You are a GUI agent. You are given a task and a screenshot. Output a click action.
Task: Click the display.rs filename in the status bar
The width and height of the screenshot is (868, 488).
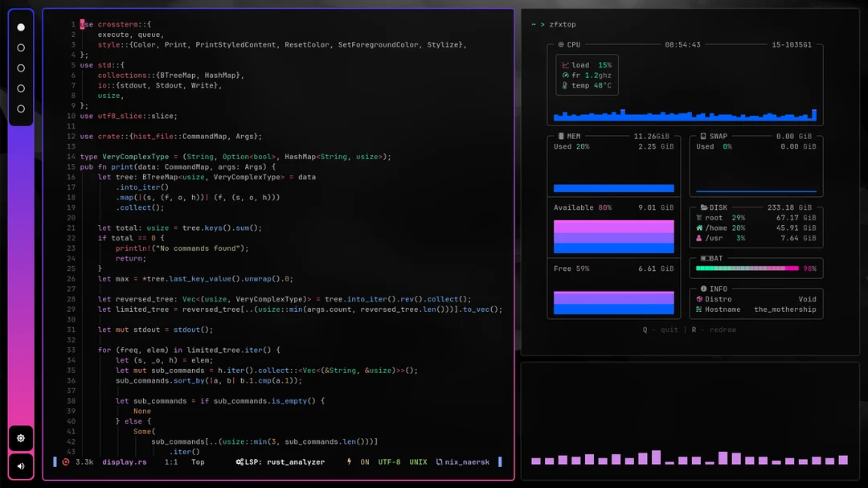click(124, 462)
